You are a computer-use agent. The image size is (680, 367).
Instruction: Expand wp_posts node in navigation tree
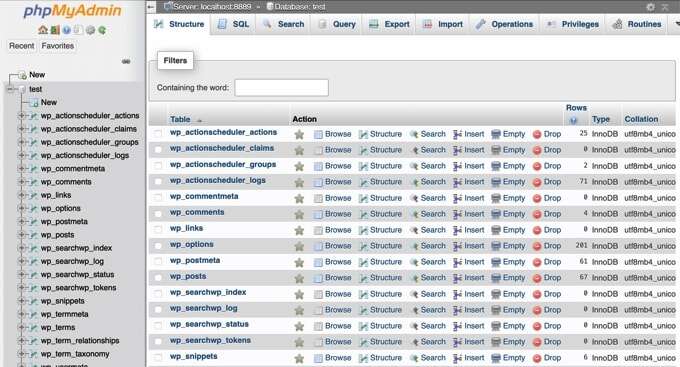pyautogui.click(x=21, y=235)
